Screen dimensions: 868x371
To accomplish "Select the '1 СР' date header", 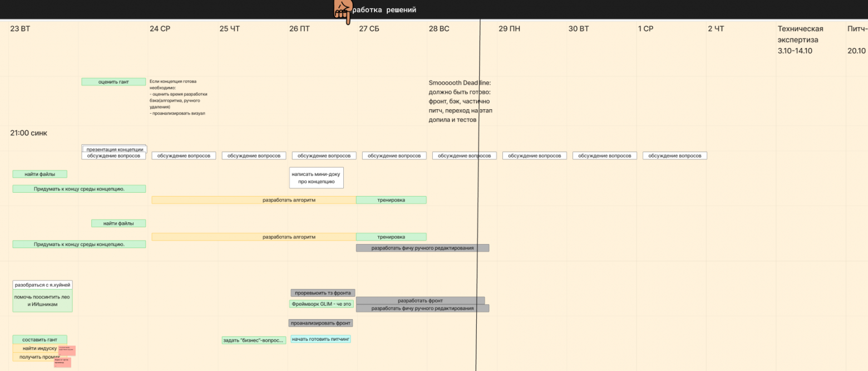I will point(646,29).
